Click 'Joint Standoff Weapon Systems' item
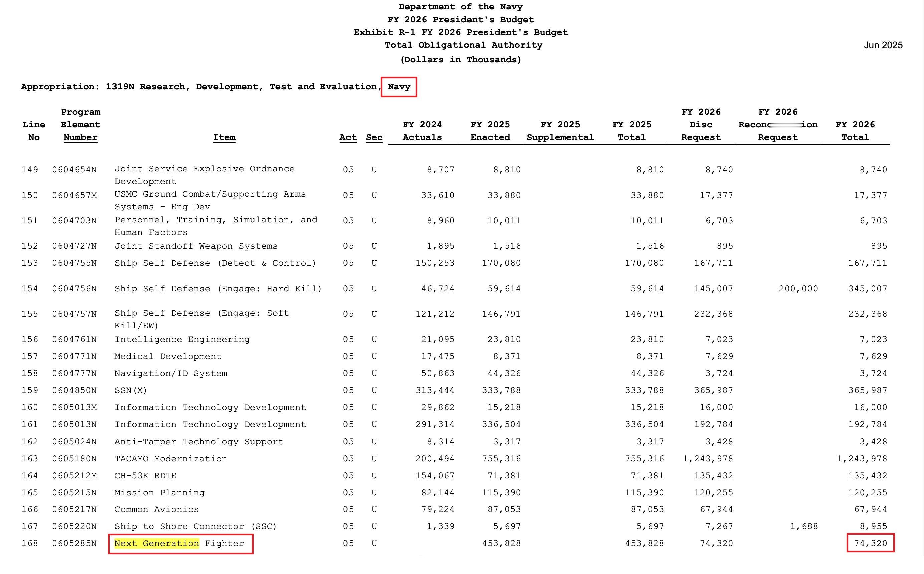Viewport: 924px width, 574px height. [196, 246]
